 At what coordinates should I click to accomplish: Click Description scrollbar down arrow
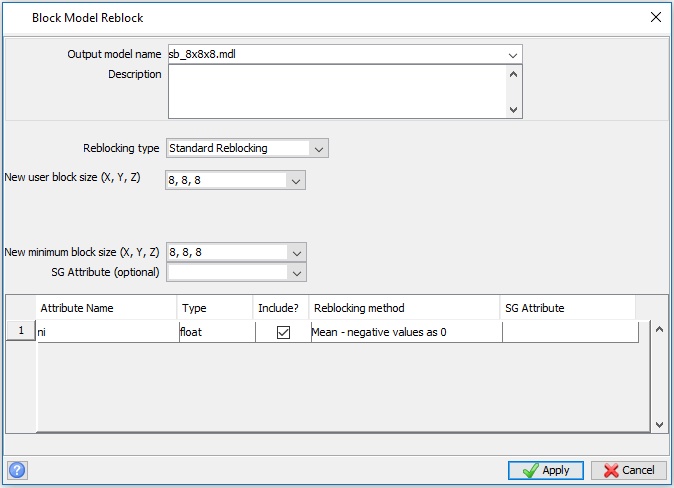(513, 109)
